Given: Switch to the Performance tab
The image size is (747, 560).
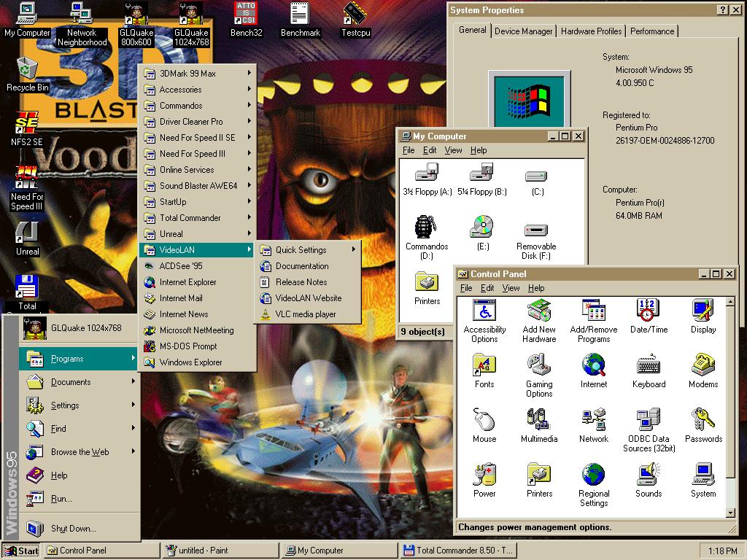Looking at the screenshot, I should (652, 31).
